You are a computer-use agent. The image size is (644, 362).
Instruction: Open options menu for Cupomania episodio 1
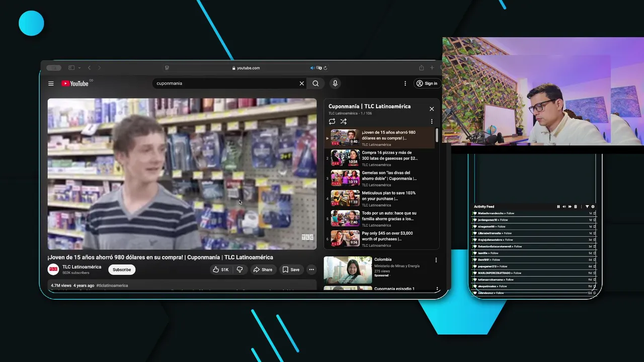[436, 289]
